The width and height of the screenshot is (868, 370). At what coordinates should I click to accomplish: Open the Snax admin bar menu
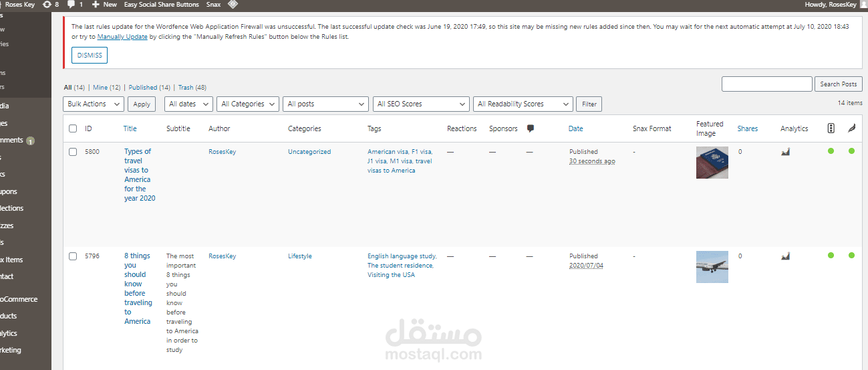[213, 4]
